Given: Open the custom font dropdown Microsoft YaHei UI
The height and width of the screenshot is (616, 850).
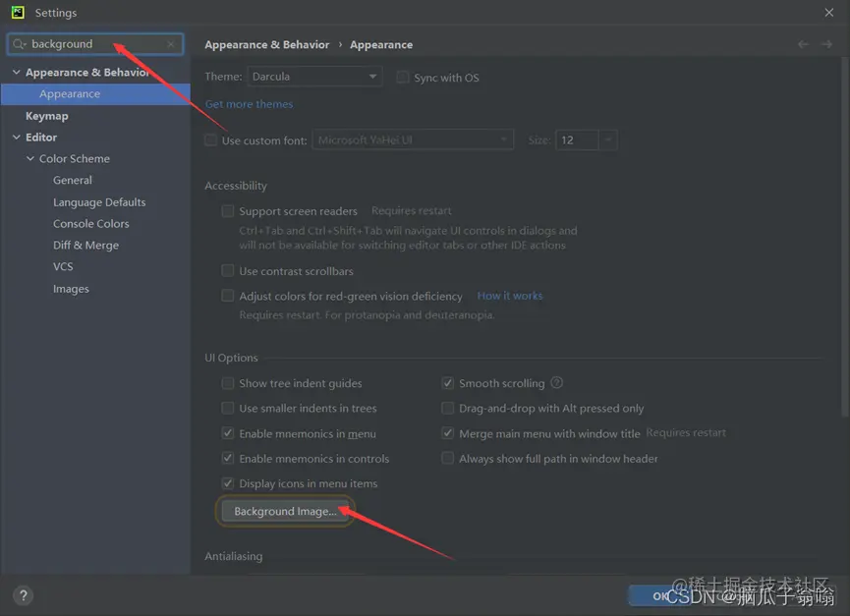Looking at the screenshot, I should [413, 140].
